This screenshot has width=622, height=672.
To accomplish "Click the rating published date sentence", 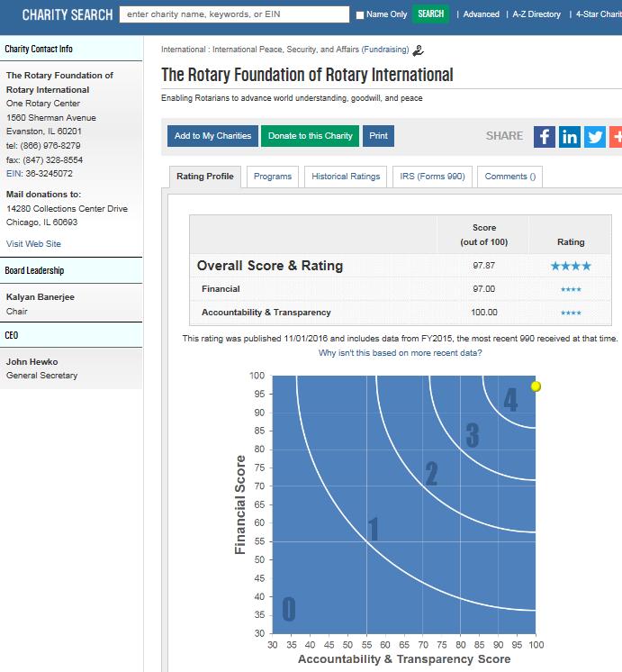I will [400, 339].
